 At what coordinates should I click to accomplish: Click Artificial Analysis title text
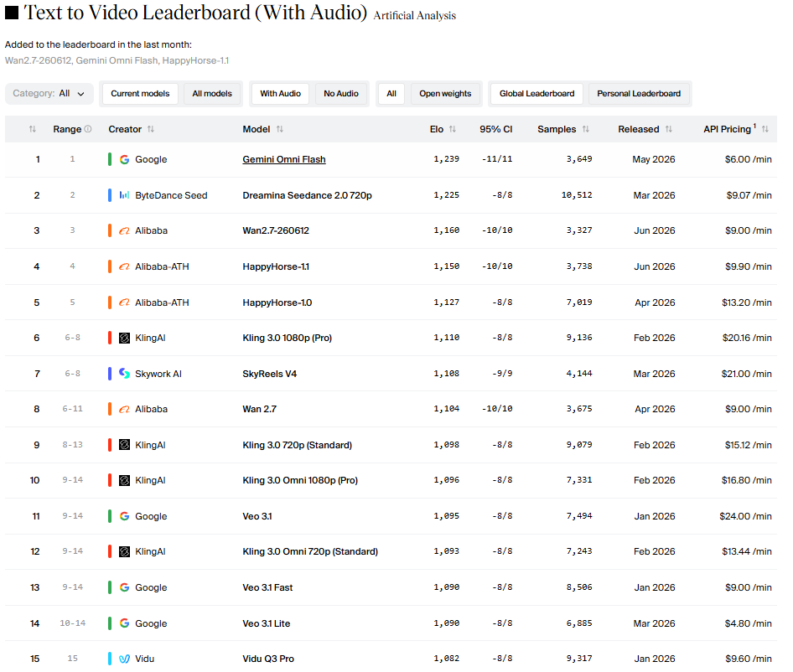(415, 16)
